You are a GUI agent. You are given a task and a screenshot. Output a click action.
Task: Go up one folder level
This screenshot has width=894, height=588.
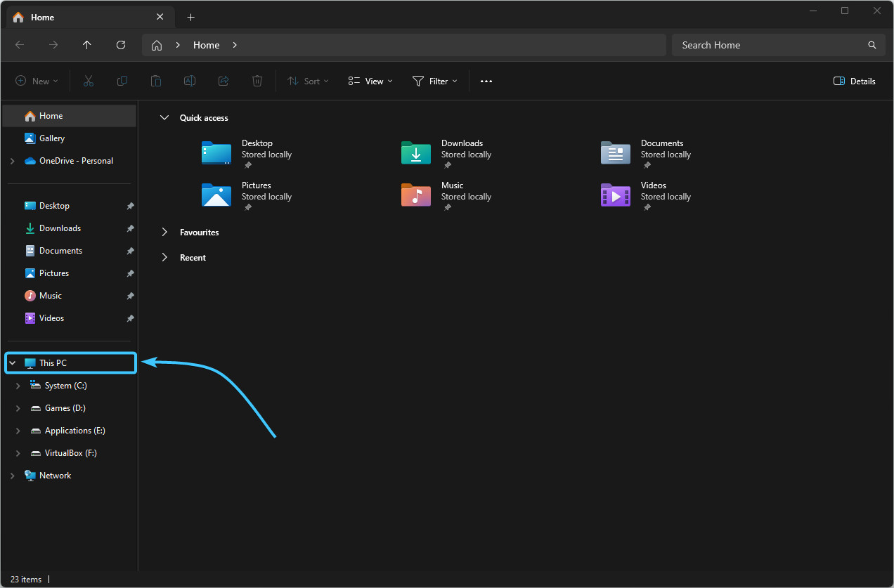point(87,45)
